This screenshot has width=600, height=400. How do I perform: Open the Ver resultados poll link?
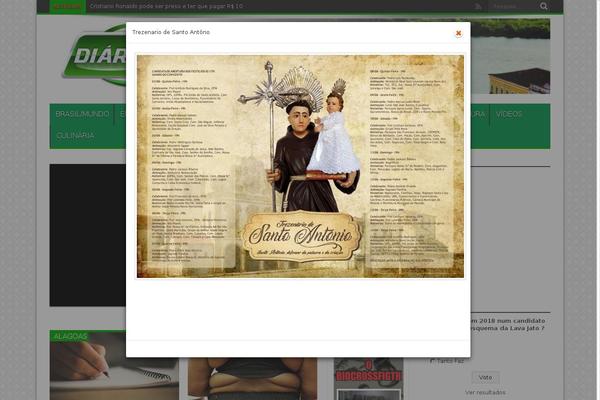pyautogui.click(x=485, y=392)
